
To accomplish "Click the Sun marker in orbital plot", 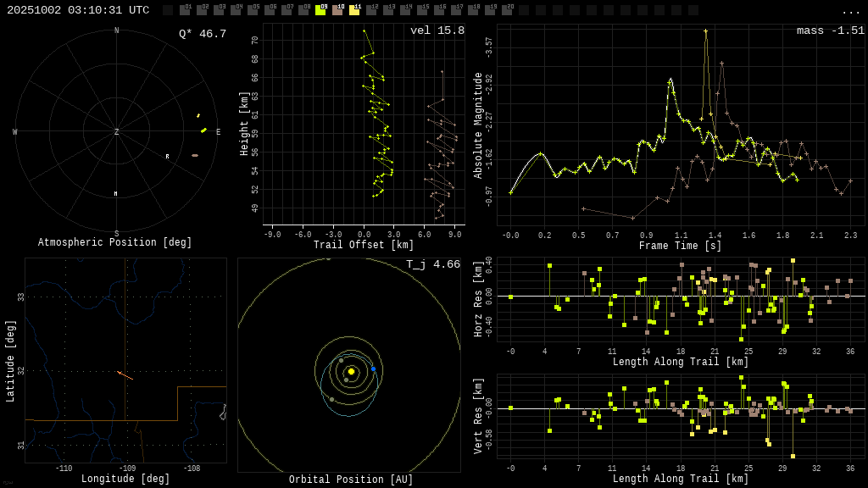I will point(351,371).
